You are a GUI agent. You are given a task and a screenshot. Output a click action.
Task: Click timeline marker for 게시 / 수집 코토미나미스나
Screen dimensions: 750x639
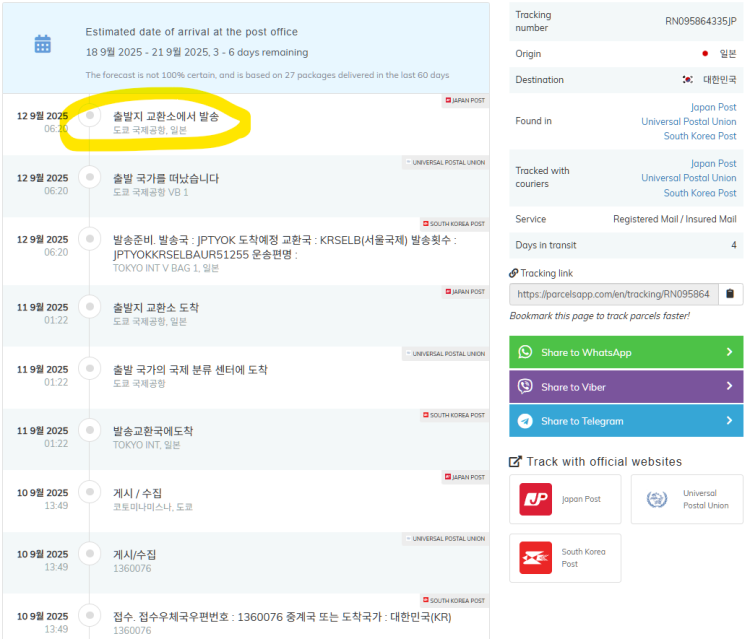(x=89, y=491)
